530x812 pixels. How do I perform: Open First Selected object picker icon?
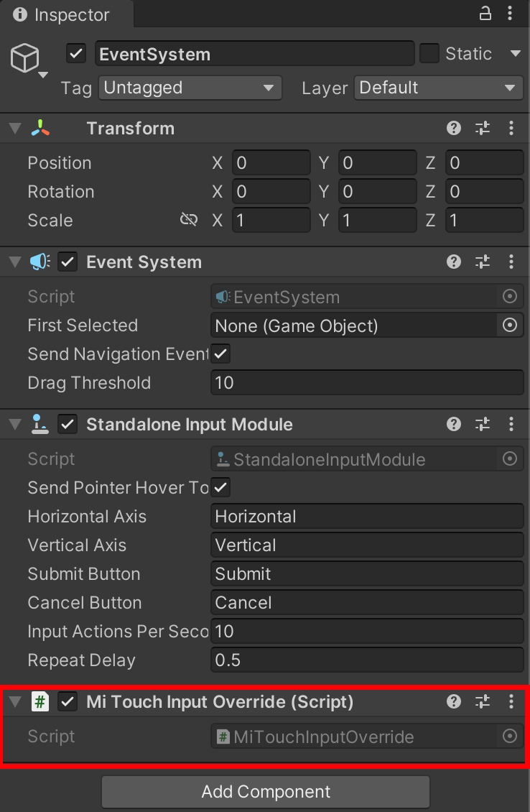coord(510,326)
